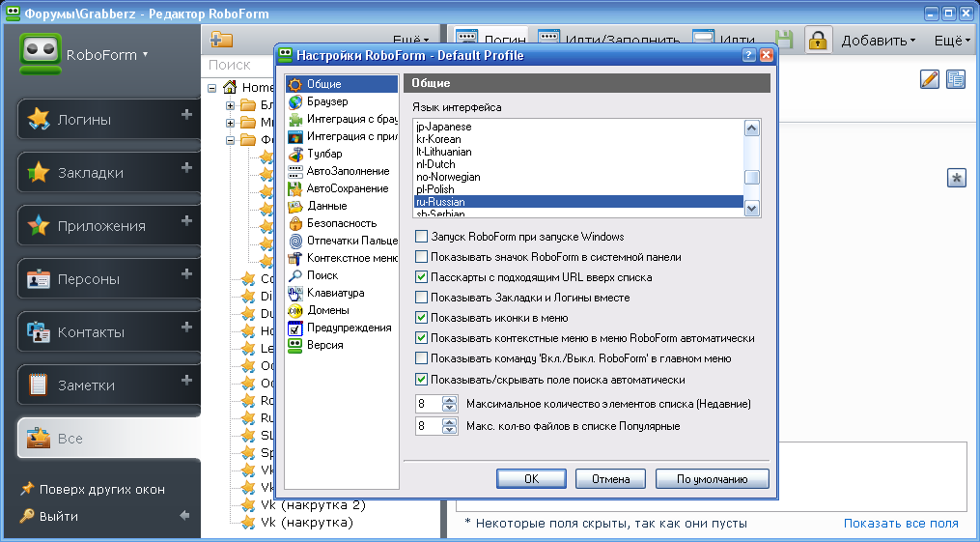Click Идти/Заполнить toolbar button
This screenshot has width=980, height=542.
[x=608, y=39]
